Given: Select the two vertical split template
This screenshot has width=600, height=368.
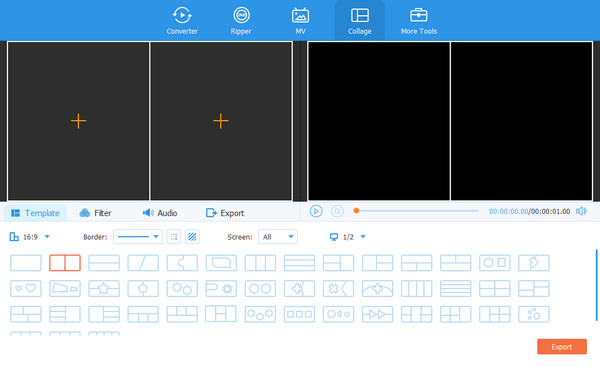Looking at the screenshot, I should [x=65, y=263].
